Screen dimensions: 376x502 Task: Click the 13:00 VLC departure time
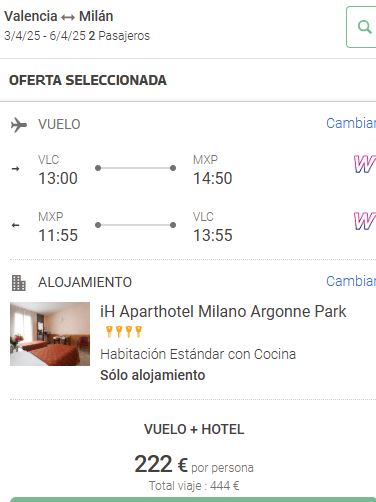(x=58, y=178)
